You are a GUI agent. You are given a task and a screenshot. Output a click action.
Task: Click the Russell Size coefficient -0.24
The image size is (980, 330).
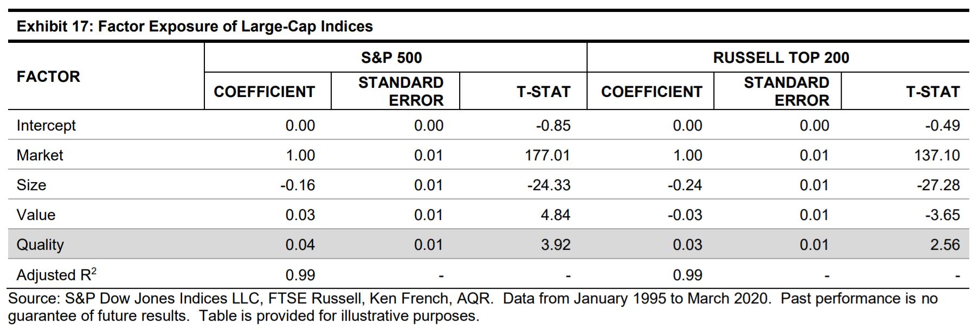tap(685, 185)
